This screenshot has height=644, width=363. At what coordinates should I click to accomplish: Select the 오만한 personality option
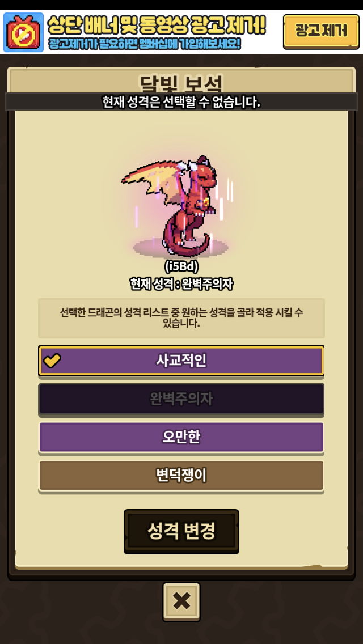181,438
